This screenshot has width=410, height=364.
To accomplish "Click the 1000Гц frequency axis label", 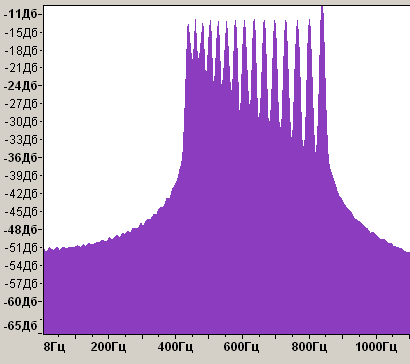I will click(x=376, y=347).
